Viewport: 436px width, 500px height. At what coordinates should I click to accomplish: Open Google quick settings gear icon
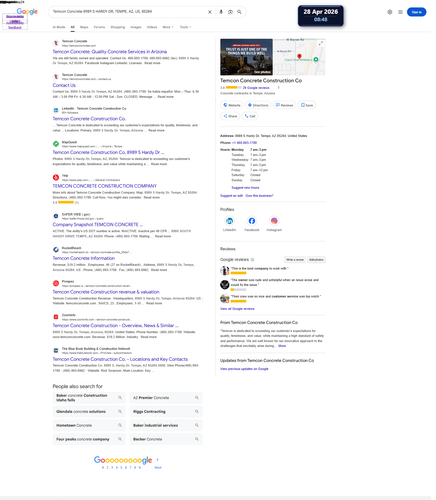tap(390, 12)
